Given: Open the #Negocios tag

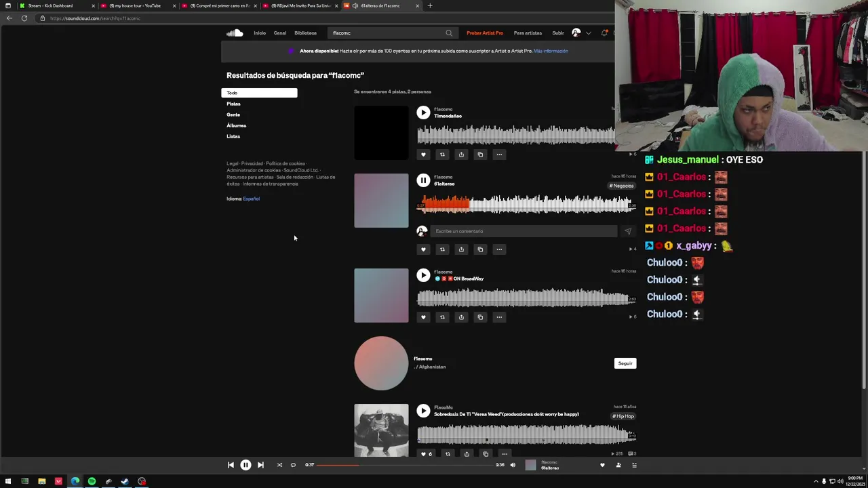Looking at the screenshot, I should click(x=622, y=186).
